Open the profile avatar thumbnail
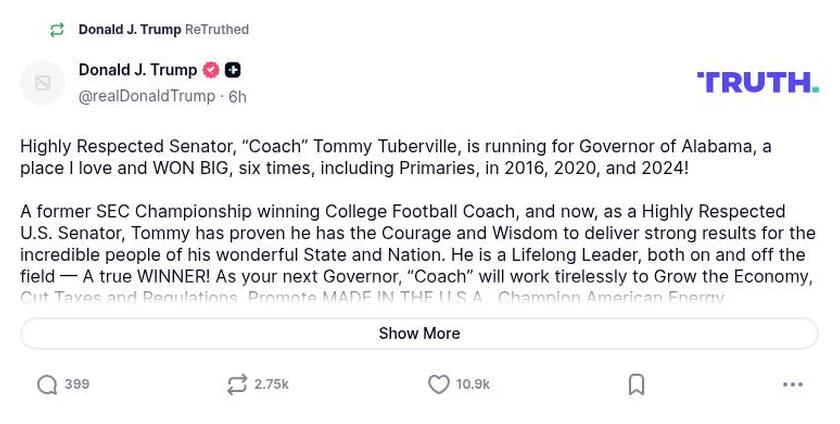 (43, 83)
